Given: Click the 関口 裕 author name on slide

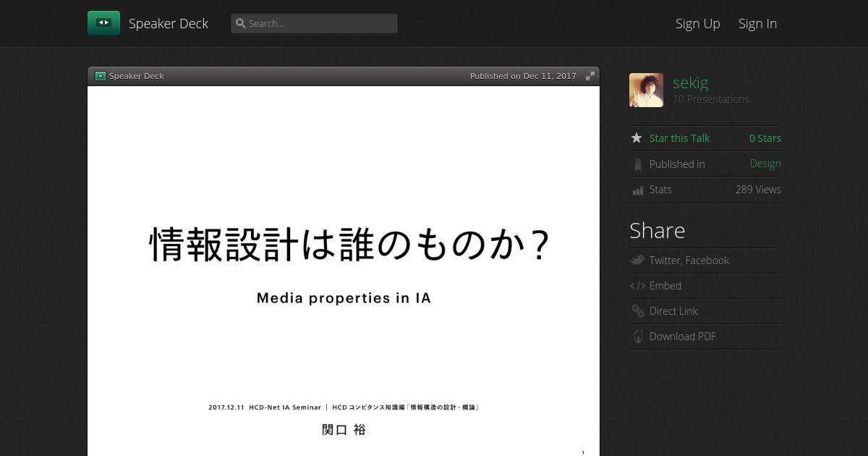Looking at the screenshot, I should tap(344, 430).
